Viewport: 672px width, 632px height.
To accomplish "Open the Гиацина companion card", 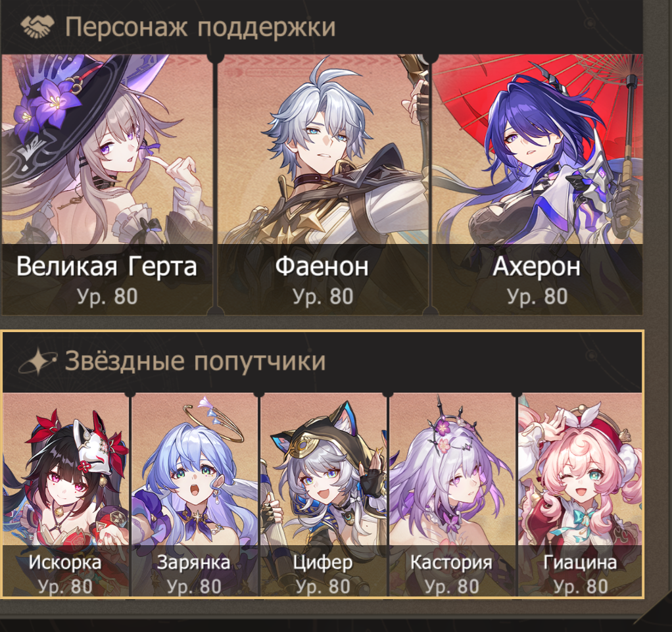I will 581,495.
